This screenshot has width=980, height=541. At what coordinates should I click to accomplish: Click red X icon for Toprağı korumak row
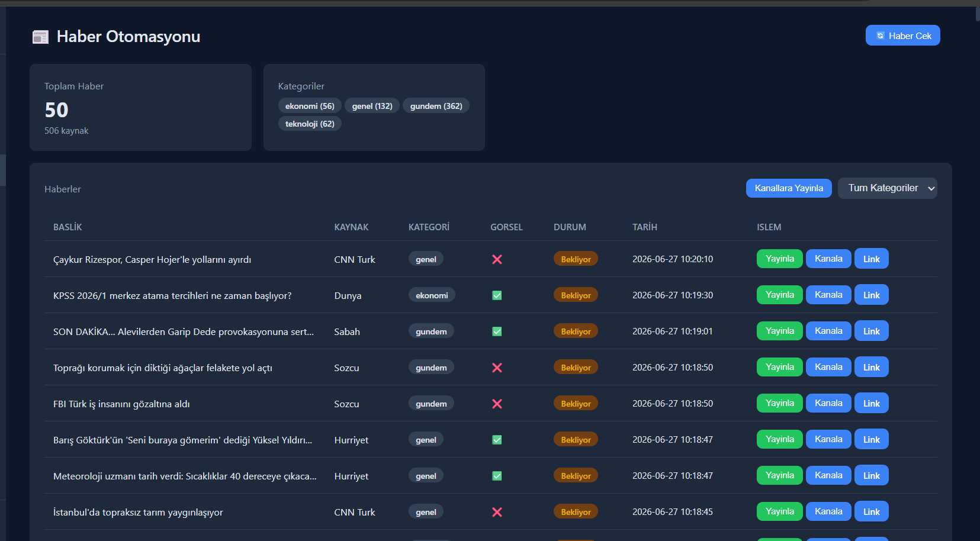(x=497, y=368)
